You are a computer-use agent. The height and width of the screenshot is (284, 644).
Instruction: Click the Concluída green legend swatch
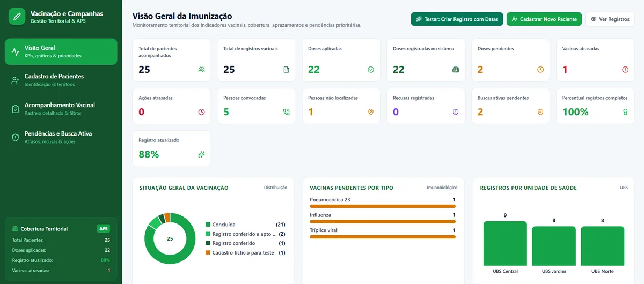(x=208, y=225)
